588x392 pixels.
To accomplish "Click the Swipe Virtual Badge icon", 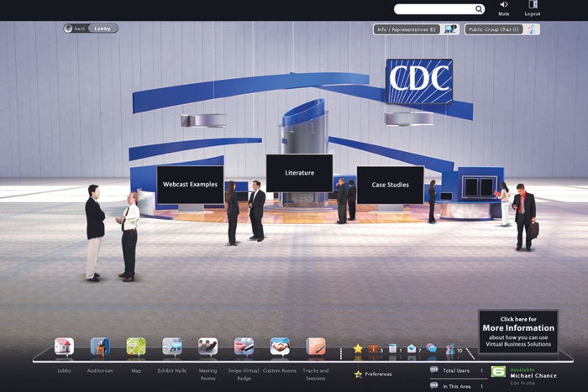I will point(244,347).
